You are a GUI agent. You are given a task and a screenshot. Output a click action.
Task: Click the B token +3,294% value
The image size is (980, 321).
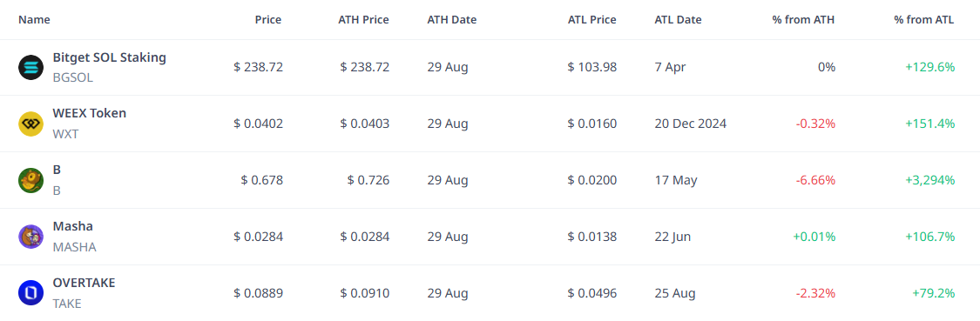point(930,180)
